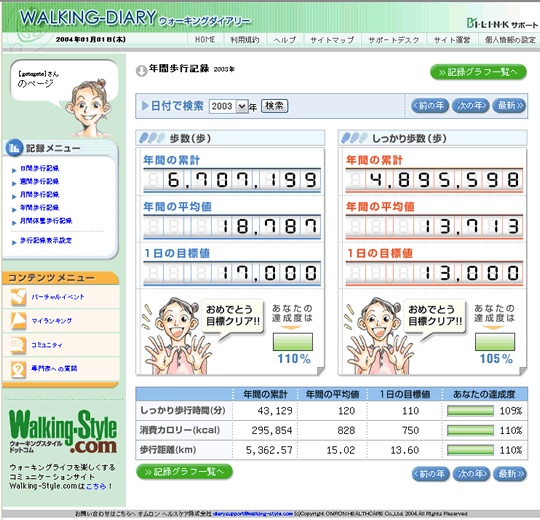Click footprint icon in 歩数(歩) header
This screenshot has width=540, height=520.
click(152, 138)
